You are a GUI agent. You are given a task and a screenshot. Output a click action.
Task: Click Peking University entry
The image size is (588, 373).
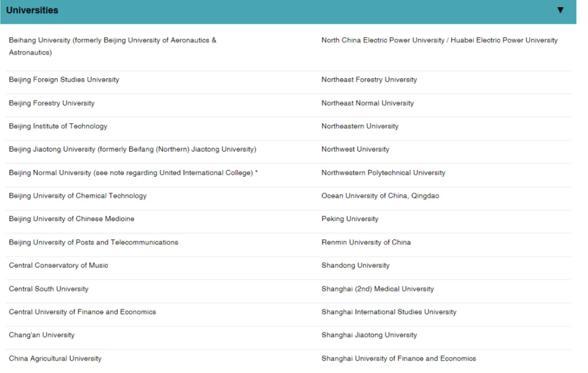pyautogui.click(x=350, y=219)
